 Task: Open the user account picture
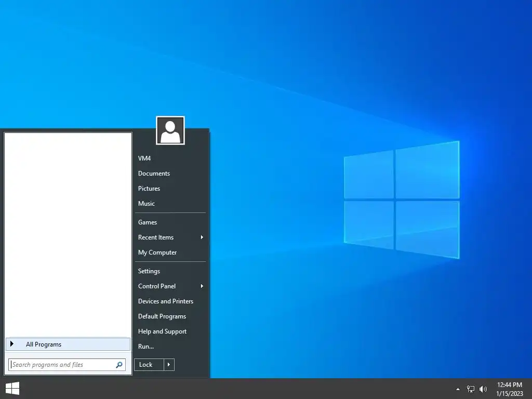170,130
